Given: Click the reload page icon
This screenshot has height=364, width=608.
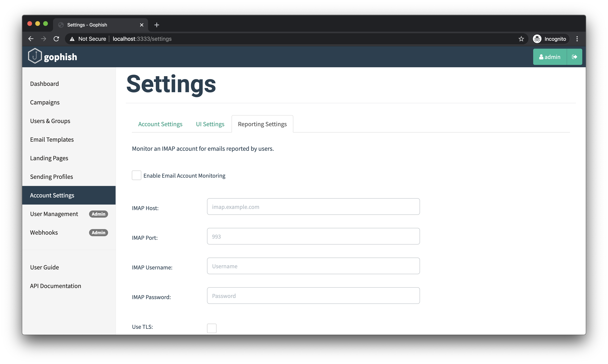Looking at the screenshot, I should [x=56, y=39].
